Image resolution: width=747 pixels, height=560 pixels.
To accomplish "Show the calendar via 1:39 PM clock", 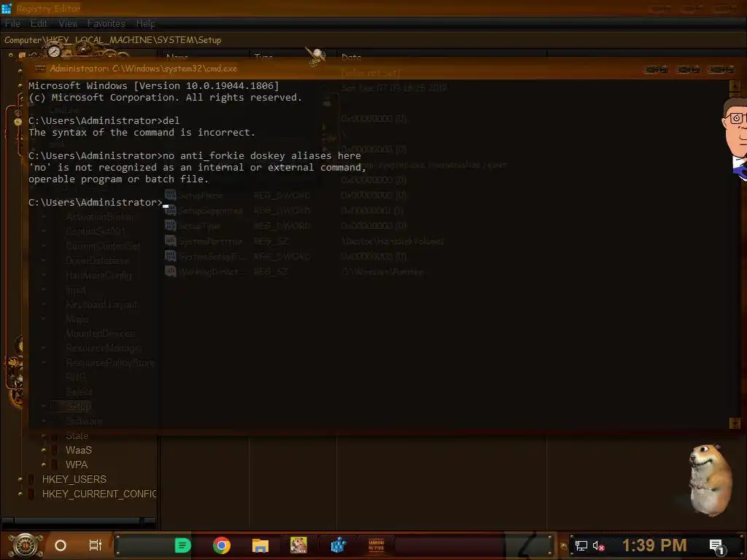I will pos(654,545).
